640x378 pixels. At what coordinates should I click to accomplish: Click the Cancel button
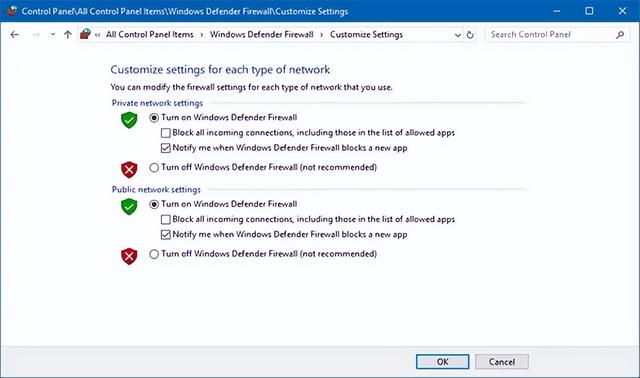(x=502, y=362)
